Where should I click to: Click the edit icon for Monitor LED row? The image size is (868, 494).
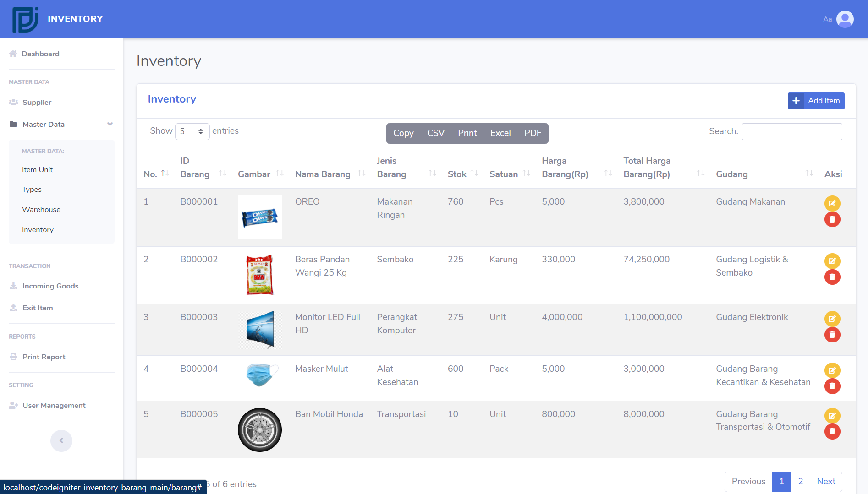pos(832,319)
